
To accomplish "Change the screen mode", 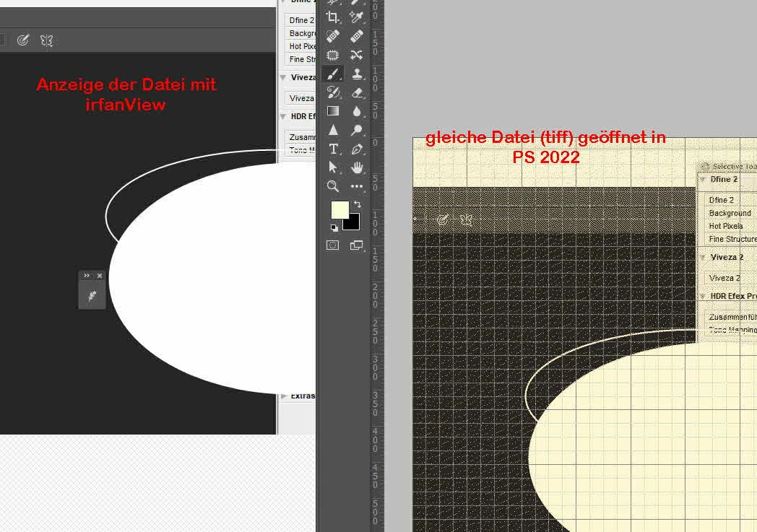I will pyautogui.click(x=357, y=245).
